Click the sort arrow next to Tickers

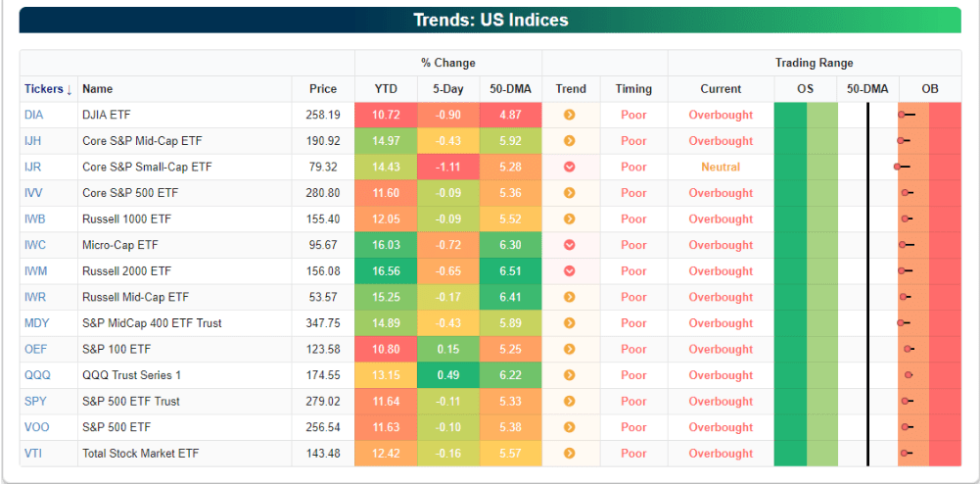[x=70, y=90]
